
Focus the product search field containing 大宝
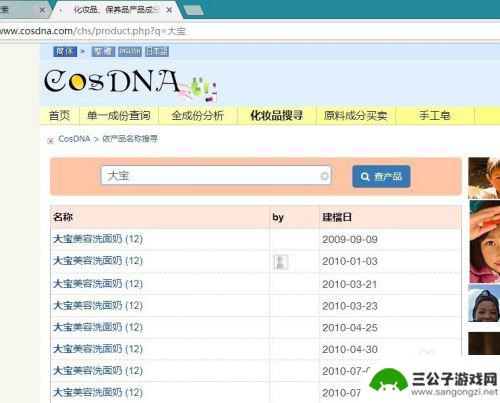(216, 175)
